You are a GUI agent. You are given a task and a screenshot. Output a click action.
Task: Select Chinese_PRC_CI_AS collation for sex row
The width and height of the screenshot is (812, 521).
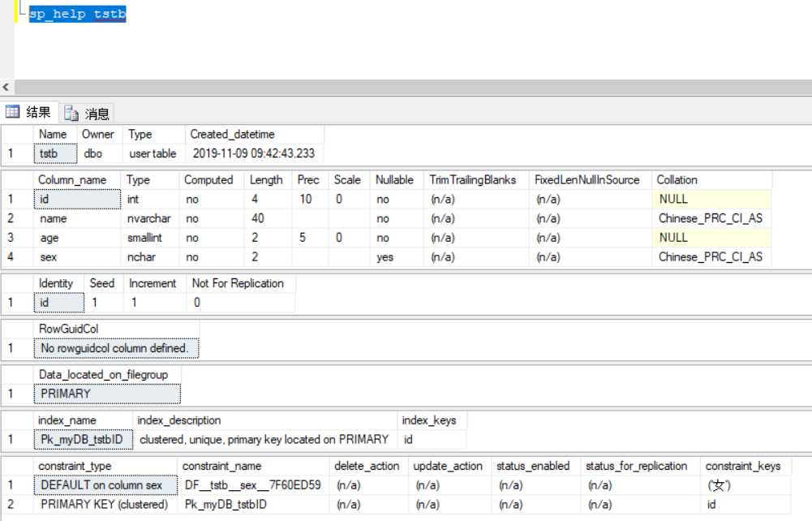pos(712,257)
